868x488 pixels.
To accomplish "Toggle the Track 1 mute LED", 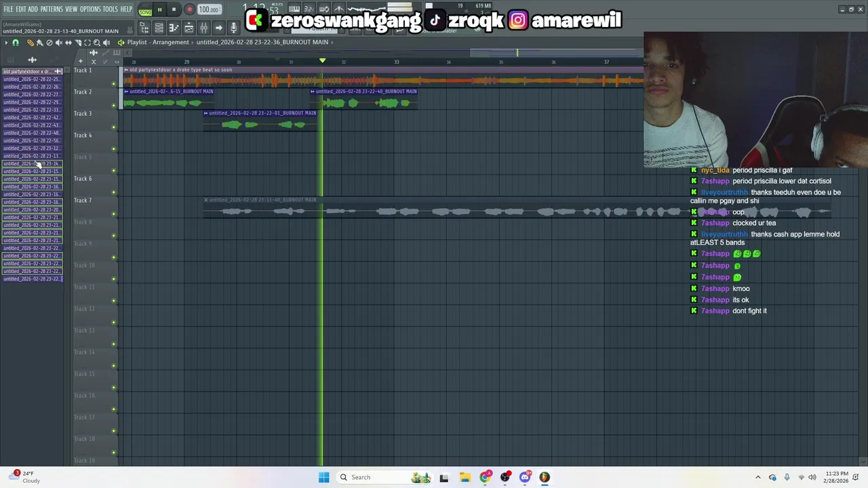I will click(113, 83).
